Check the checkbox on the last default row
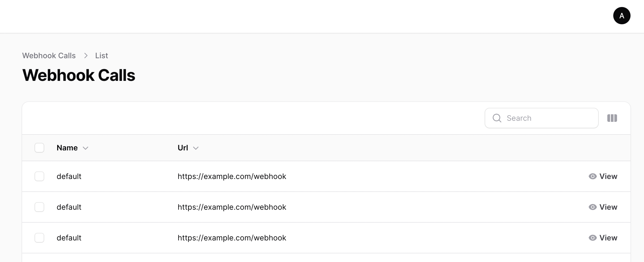The height and width of the screenshot is (262, 644). pyautogui.click(x=39, y=238)
